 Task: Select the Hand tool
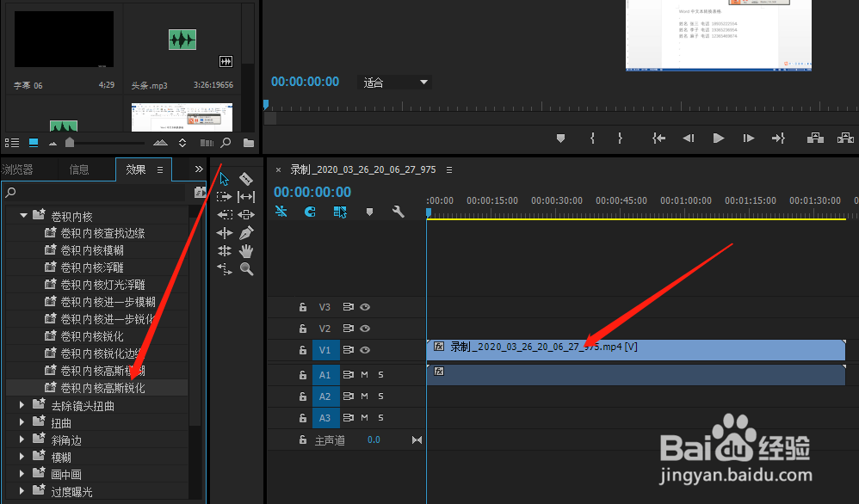click(x=246, y=251)
